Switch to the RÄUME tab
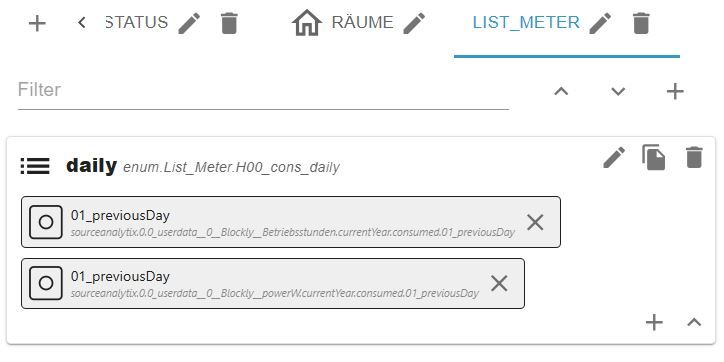Viewport: 724px width, 362px height. click(x=343, y=23)
